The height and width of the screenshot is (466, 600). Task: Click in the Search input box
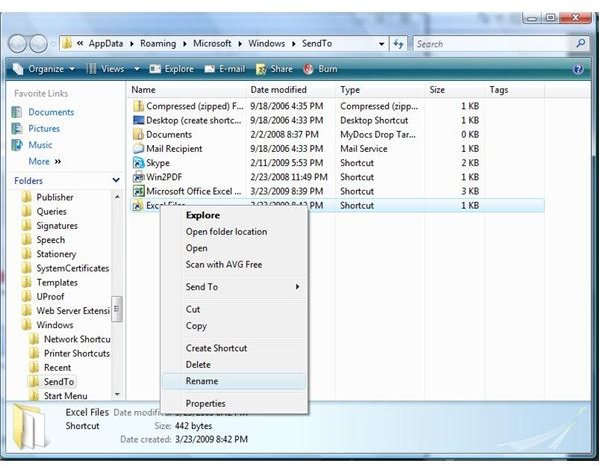point(495,44)
